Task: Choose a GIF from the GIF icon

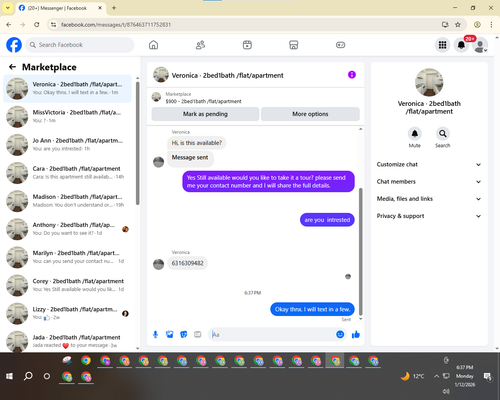Action: (x=198, y=334)
